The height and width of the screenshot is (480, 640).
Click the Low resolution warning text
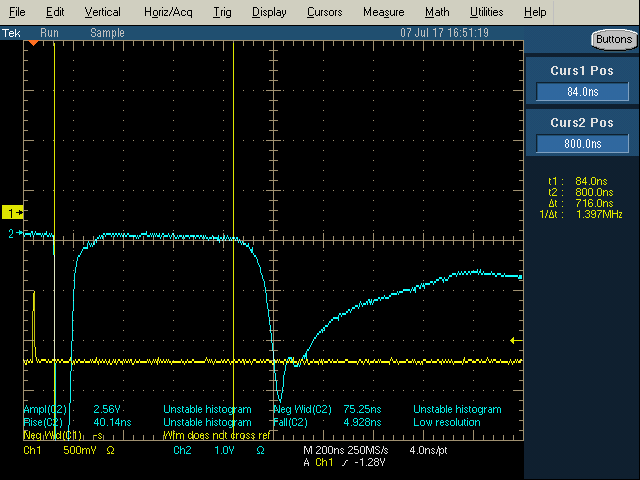[447, 422]
